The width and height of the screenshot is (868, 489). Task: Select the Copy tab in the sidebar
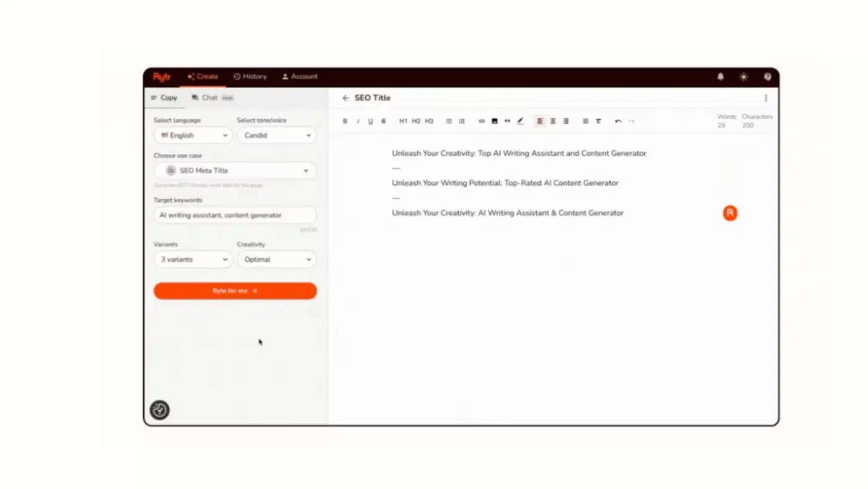point(164,98)
